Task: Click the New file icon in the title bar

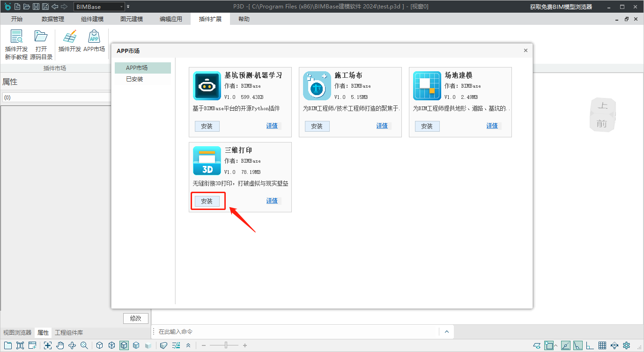Action: 17,7
